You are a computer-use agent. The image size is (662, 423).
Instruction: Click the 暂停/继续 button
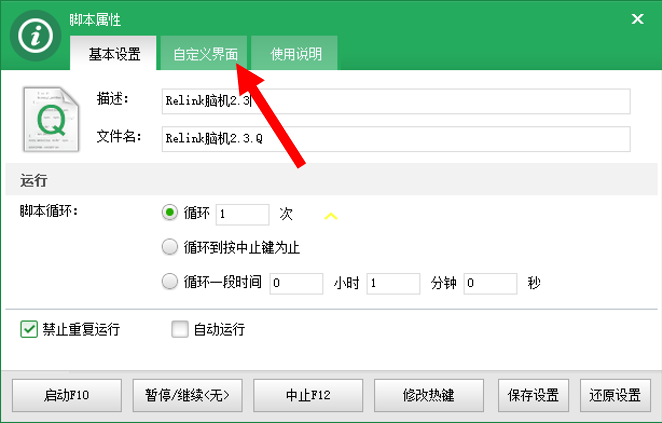(187, 394)
